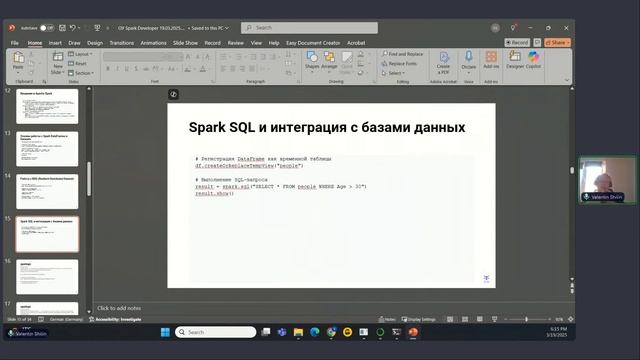
Task: Click Accessibility: Investigate in status bar
Action: click(x=115, y=319)
